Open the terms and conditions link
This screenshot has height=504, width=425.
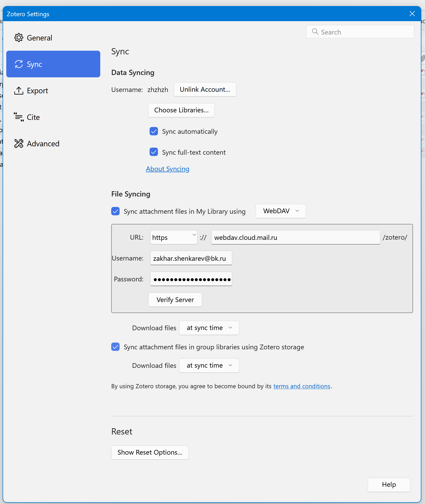302,386
